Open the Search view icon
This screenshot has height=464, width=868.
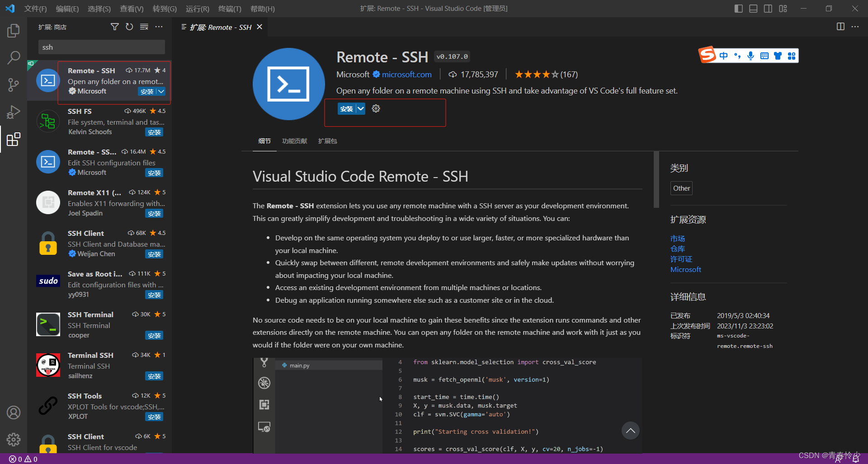coord(14,58)
